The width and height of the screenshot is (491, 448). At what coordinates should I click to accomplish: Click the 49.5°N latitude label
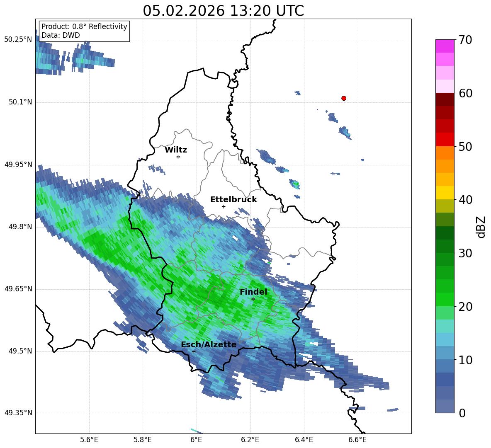tap(20, 351)
